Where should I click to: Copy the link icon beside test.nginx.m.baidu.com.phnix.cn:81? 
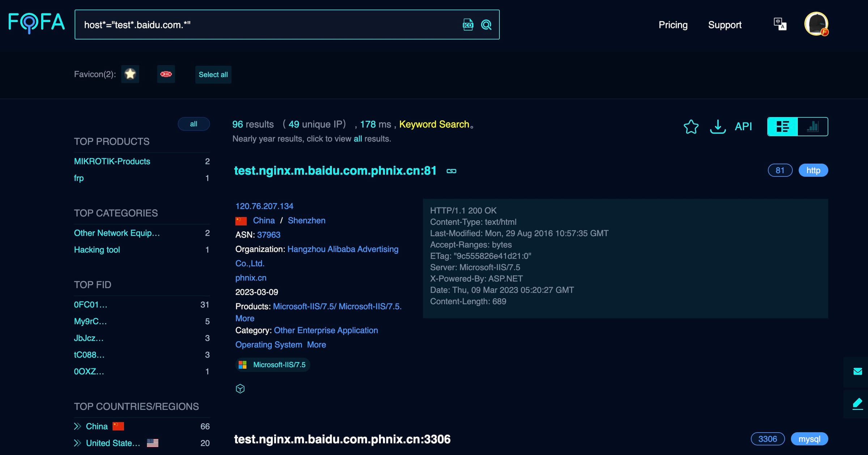coord(451,171)
